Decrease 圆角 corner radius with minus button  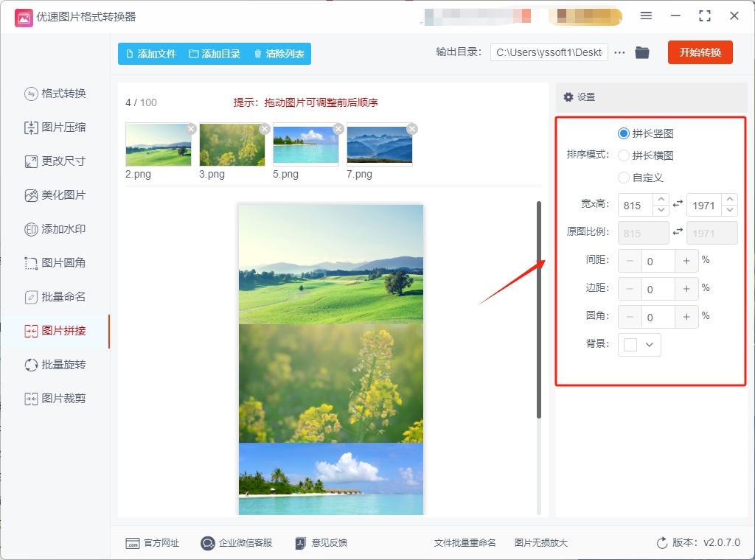(x=630, y=317)
